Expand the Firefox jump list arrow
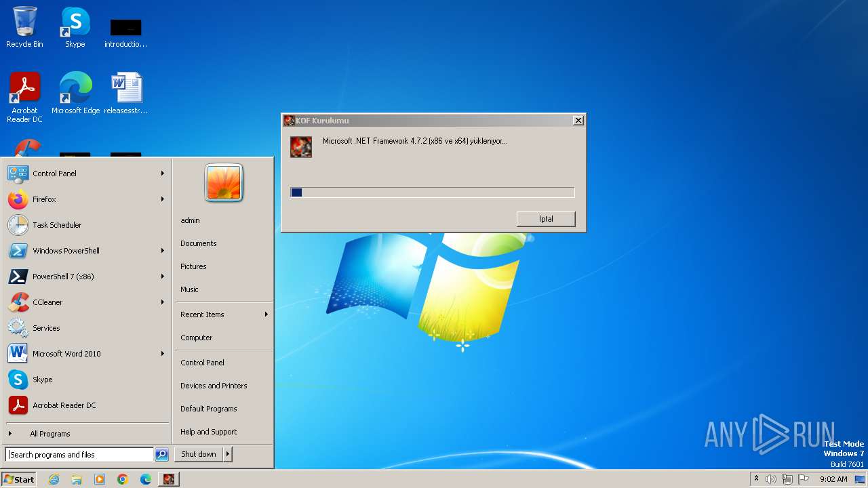 click(163, 199)
